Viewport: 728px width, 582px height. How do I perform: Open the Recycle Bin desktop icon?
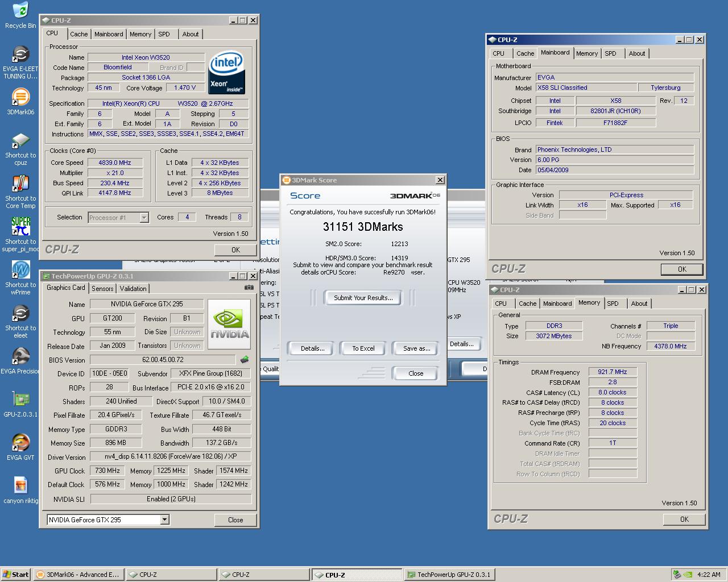[20, 15]
